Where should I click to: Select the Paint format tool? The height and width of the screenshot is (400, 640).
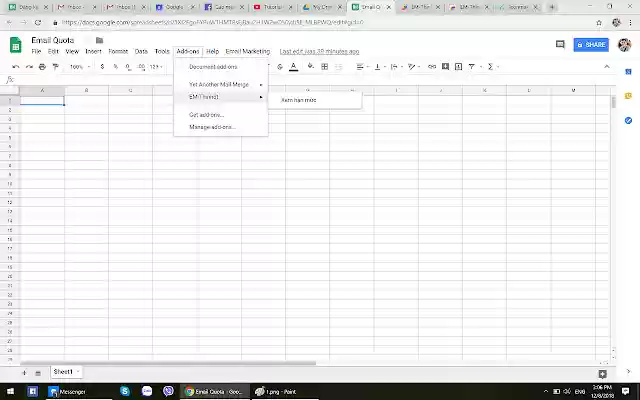56,67
